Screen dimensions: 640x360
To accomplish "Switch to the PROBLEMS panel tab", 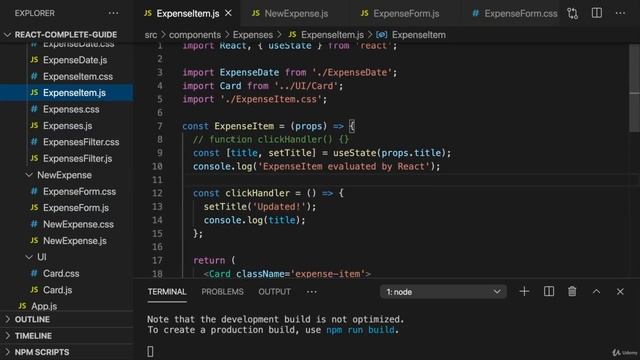I will pos(222,292).
